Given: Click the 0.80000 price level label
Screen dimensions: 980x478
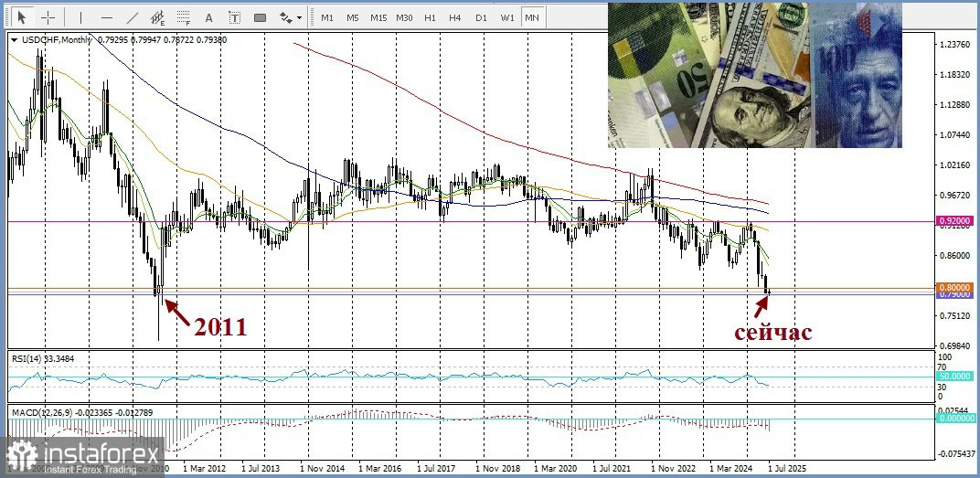Looking at the screenshot, I should coord(953,287).
